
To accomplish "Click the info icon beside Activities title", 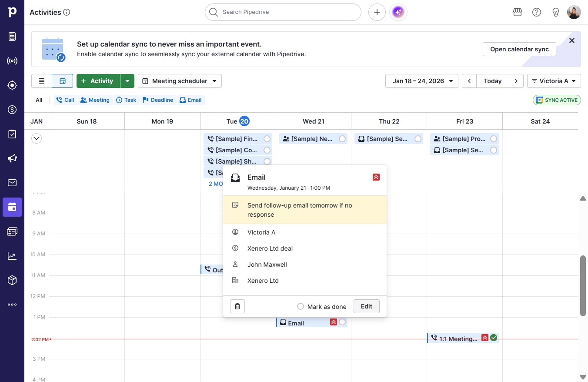I will (67, 13).
